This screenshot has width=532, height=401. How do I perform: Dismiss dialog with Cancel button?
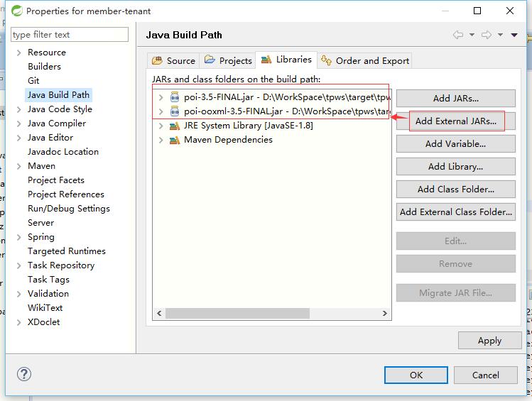coord(486,375)
